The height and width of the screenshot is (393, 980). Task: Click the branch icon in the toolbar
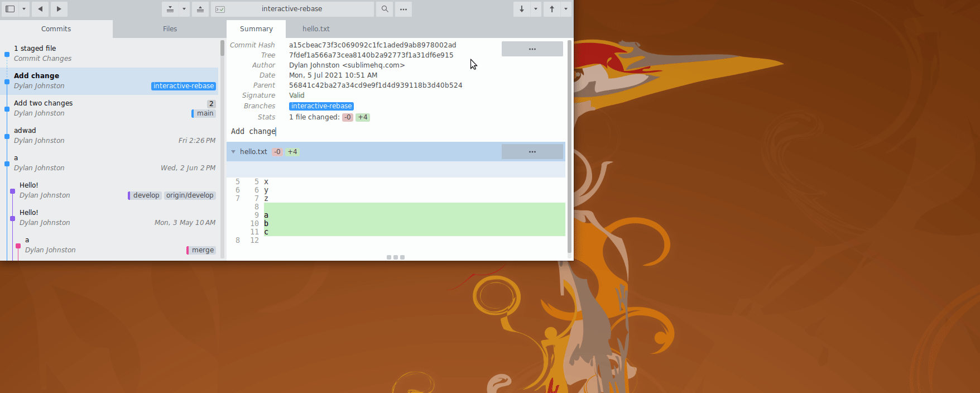(220, 9)
